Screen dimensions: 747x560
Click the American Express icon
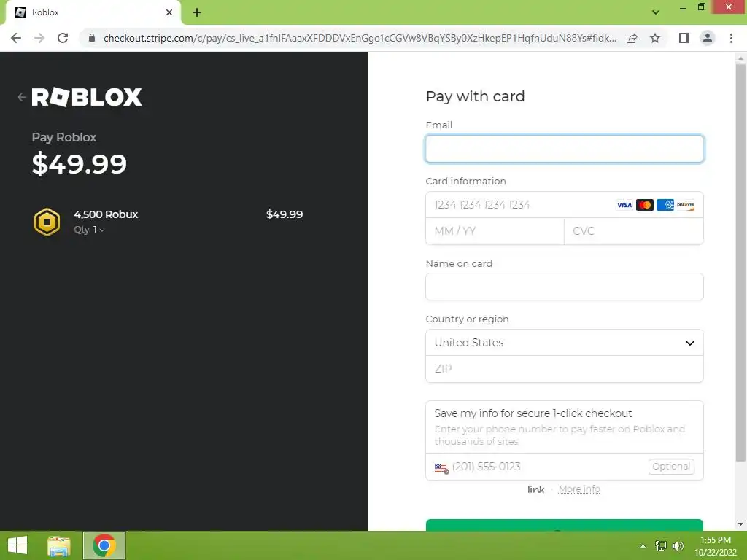click(x=665, y=205)
